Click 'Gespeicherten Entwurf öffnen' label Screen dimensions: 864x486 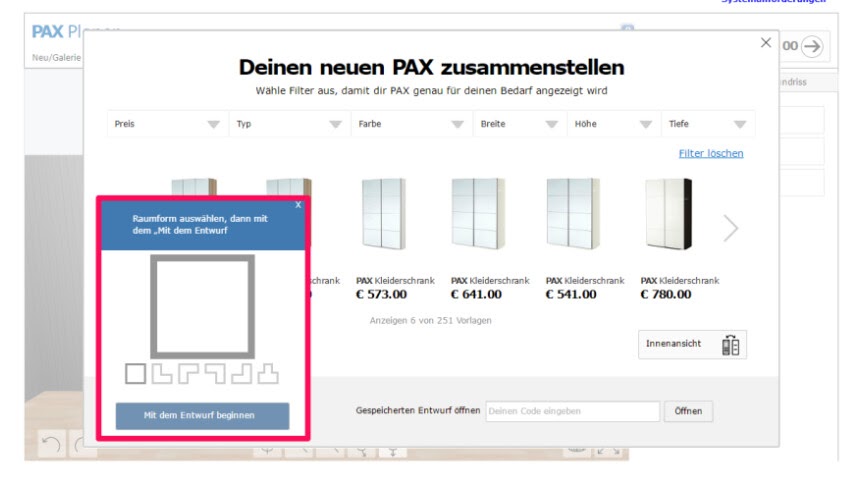click(x=418, y=411)
